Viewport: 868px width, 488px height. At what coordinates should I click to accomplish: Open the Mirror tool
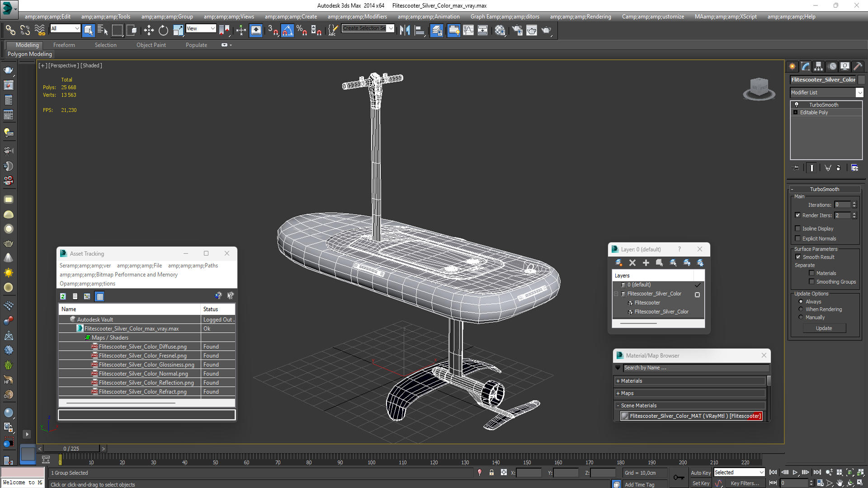click(x=405, y=30)
